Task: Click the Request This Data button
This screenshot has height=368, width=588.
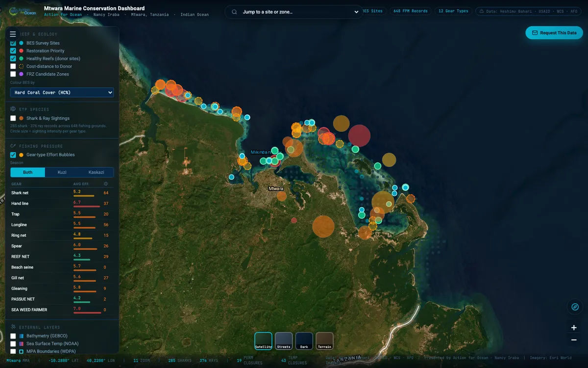Action: (x=554, y=33)
